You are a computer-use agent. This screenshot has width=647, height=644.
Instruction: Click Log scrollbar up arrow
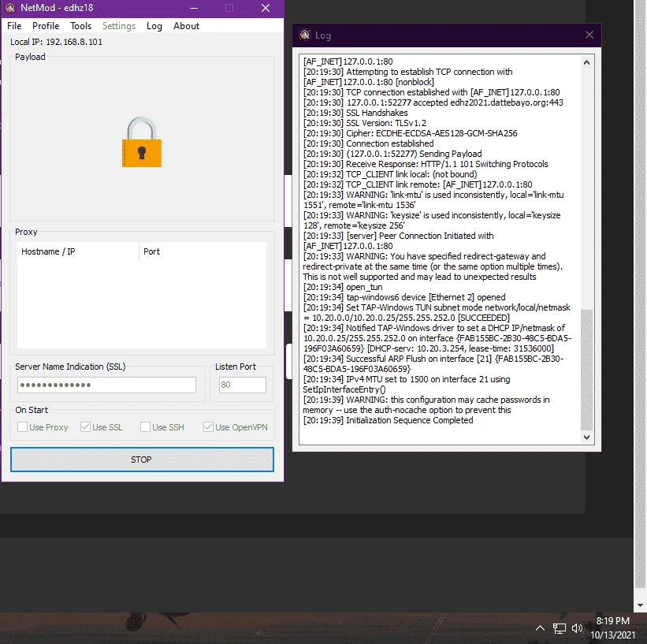586,62
